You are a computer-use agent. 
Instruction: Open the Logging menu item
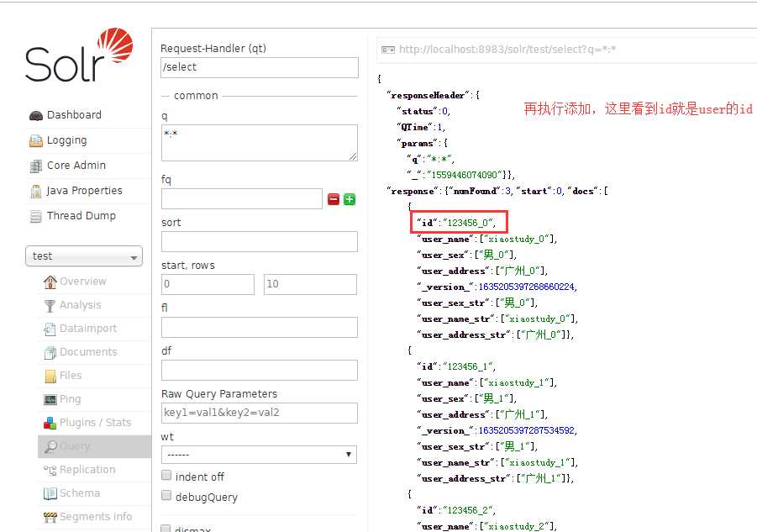tap(66, 140)
